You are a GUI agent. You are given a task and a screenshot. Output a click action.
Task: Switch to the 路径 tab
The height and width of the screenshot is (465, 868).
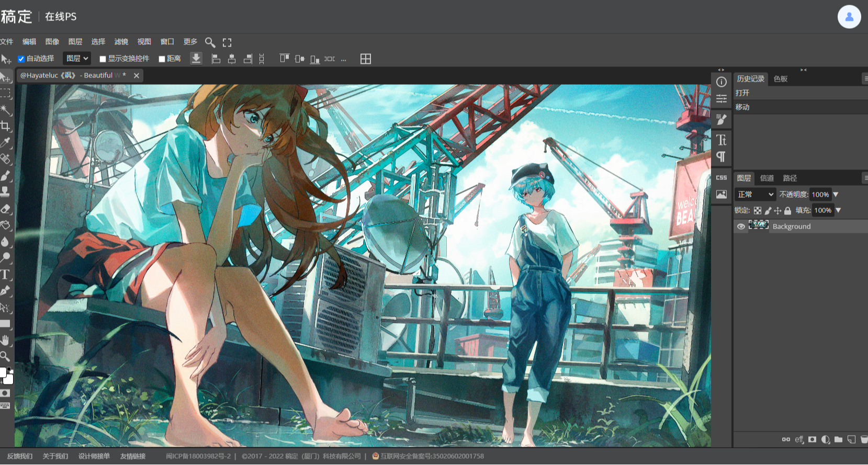[790, 178]
